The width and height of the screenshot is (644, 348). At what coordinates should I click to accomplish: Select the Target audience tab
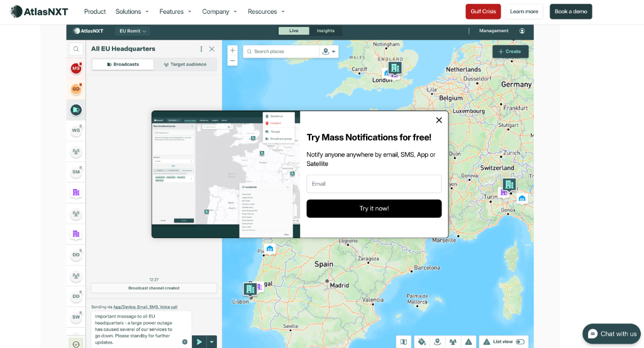point(186,65)
